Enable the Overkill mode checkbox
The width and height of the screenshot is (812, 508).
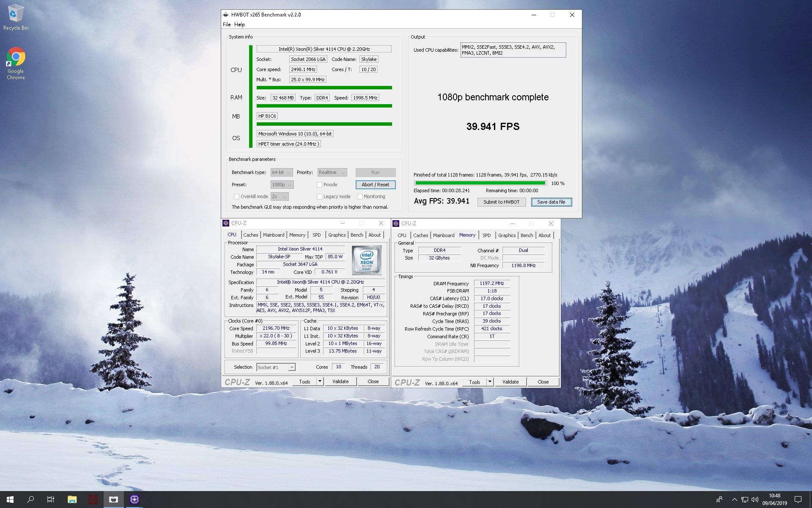(x=236, y=196)
